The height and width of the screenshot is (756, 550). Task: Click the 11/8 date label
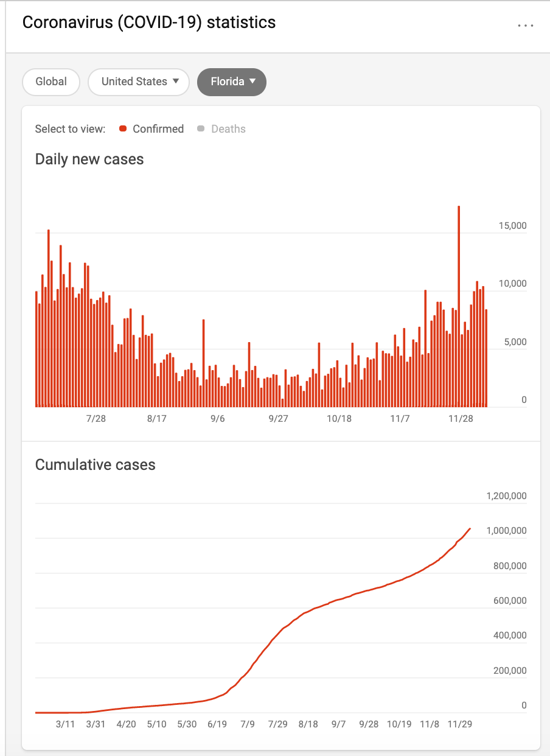pos(430,724)
